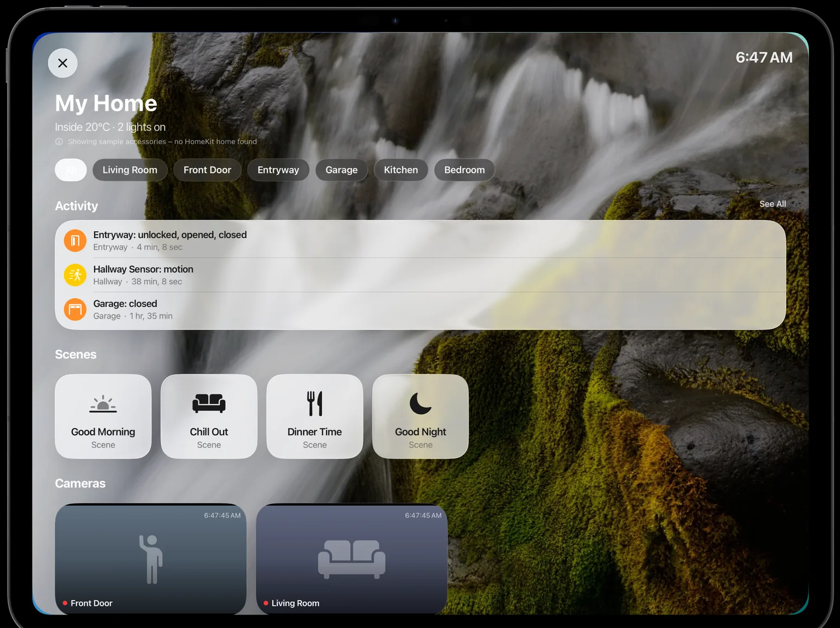
Task: Open the Bedroom room filter
Action: pos(464,170)
